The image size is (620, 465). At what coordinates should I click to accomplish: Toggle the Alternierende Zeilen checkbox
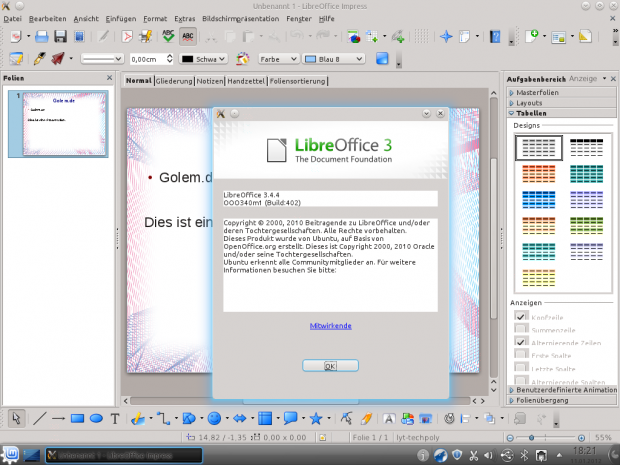click(521, 342)
